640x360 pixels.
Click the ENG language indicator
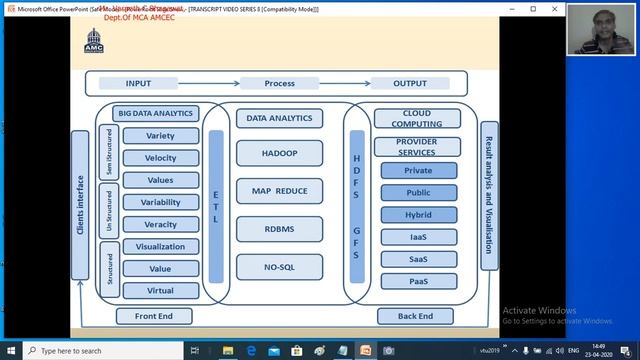click(573, 351)
